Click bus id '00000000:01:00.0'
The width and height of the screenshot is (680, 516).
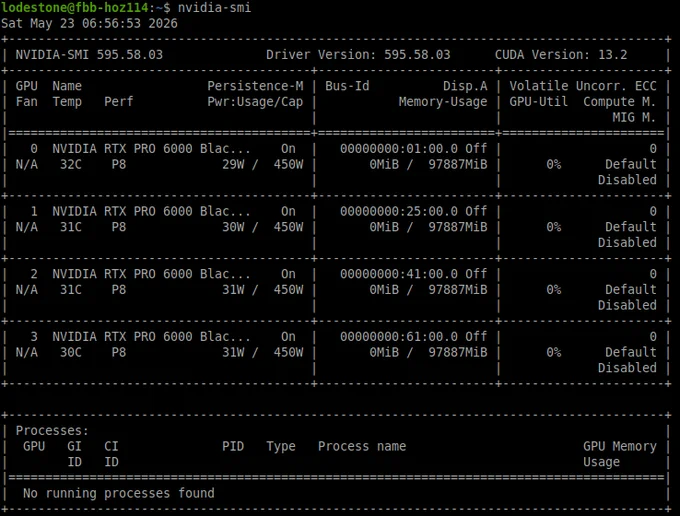coord(399,149)
